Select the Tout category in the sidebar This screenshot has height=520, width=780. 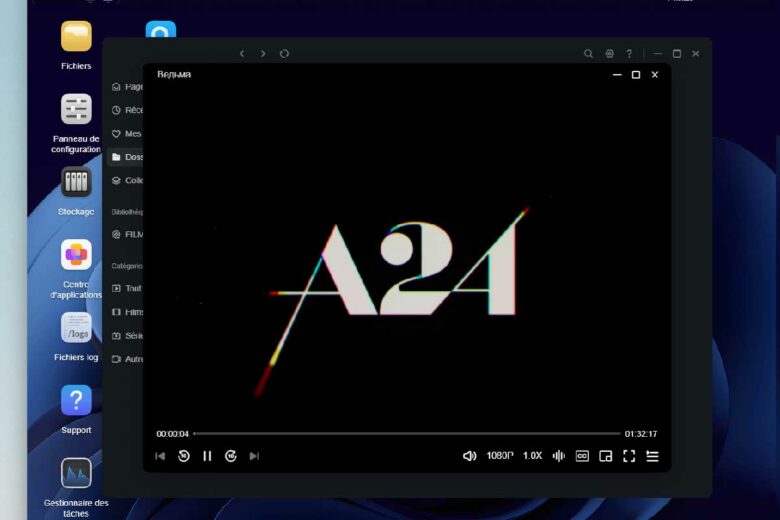[x=127, y=288]
